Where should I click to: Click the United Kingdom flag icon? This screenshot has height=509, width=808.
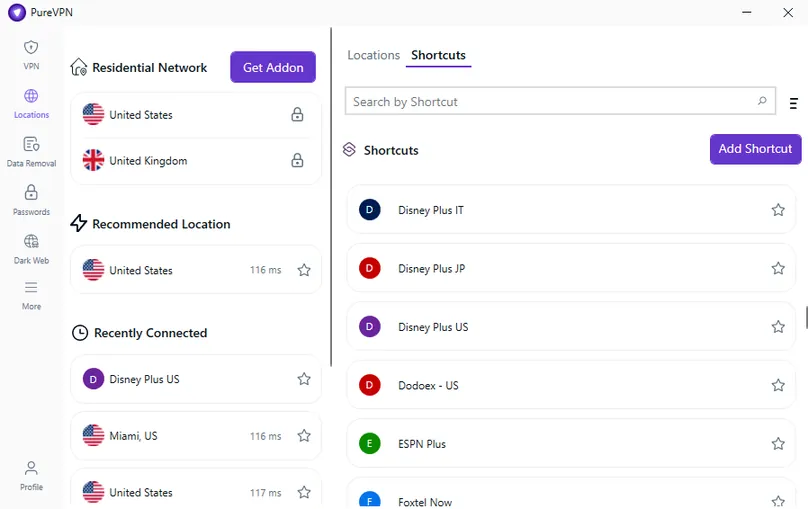[x=93, y=160]
